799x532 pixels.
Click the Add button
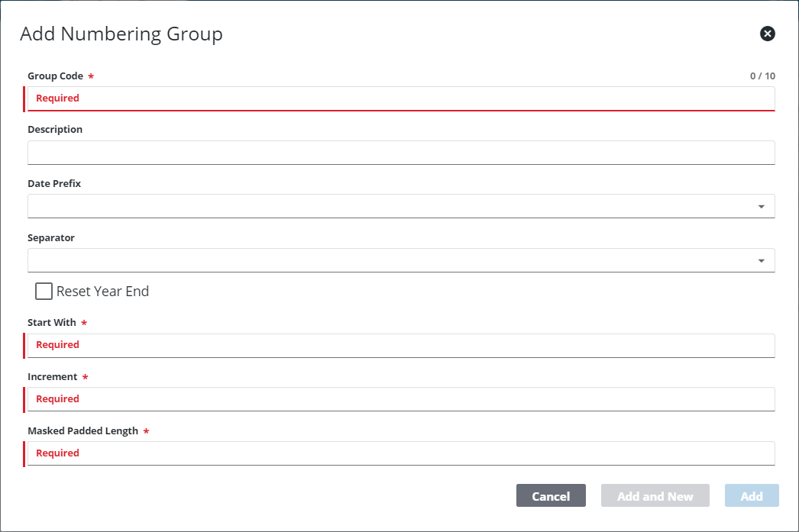click(752, 495)
